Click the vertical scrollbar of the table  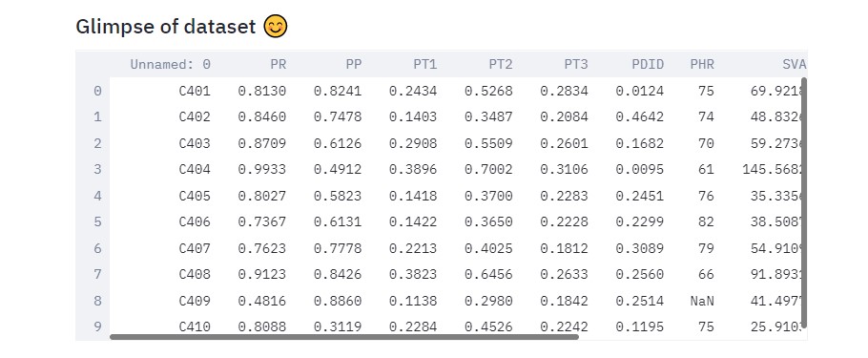point(804,202)
